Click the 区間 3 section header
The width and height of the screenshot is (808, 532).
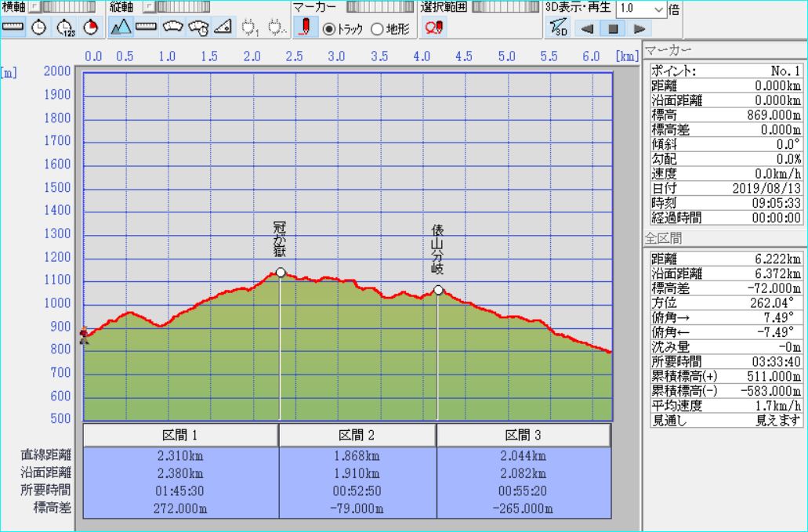[x=524, y=436]
